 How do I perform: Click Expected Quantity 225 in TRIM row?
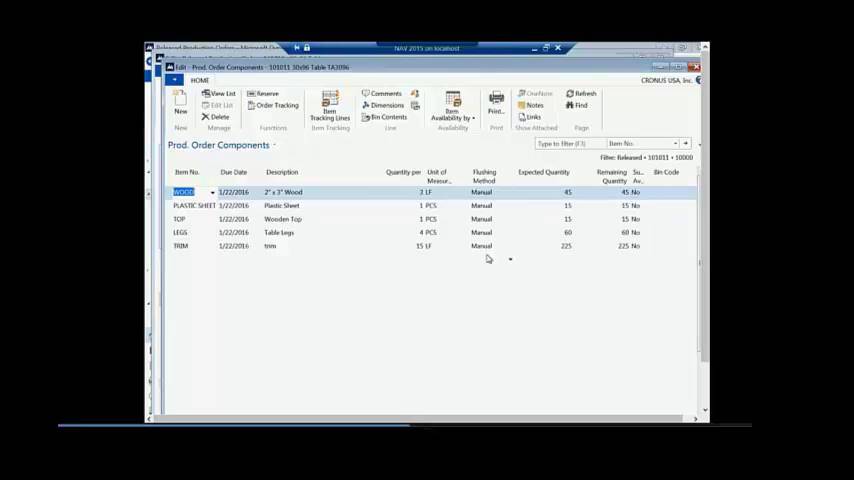click(x=566, y=246)
